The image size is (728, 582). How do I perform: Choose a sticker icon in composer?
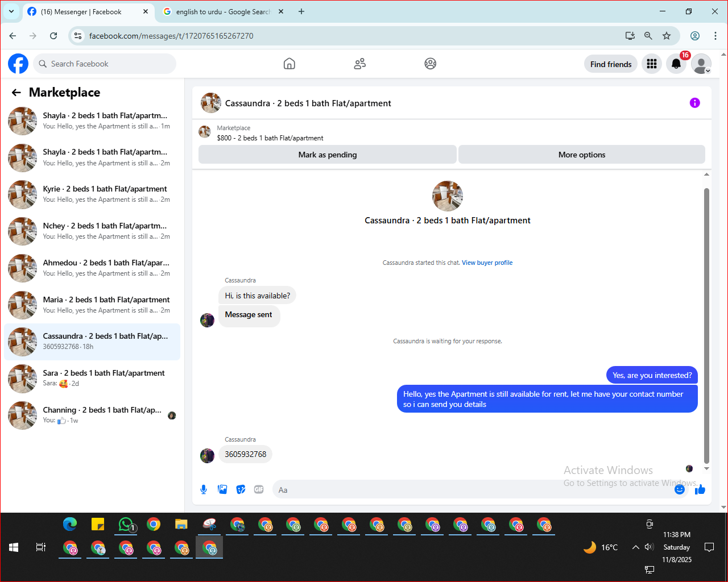tap(241, 489)
